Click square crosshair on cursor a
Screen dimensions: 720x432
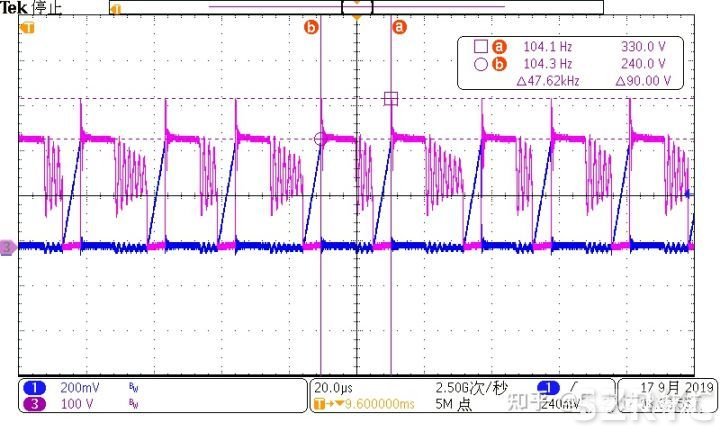(391, 98)
